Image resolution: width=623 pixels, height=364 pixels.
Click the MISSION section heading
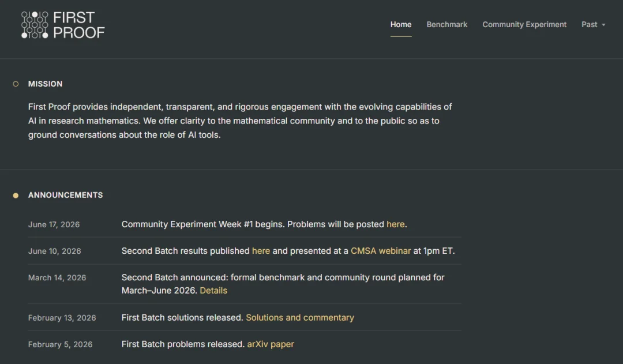(46, 84)
